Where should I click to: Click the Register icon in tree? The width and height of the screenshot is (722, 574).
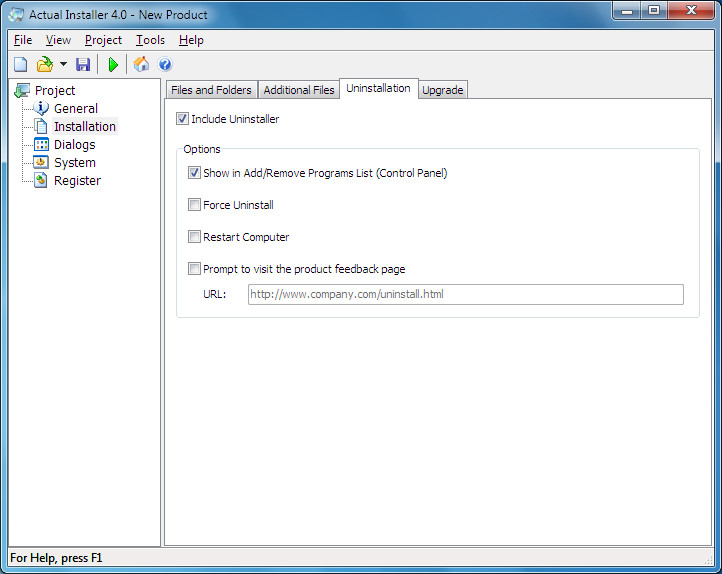click(x=41, y=180)
